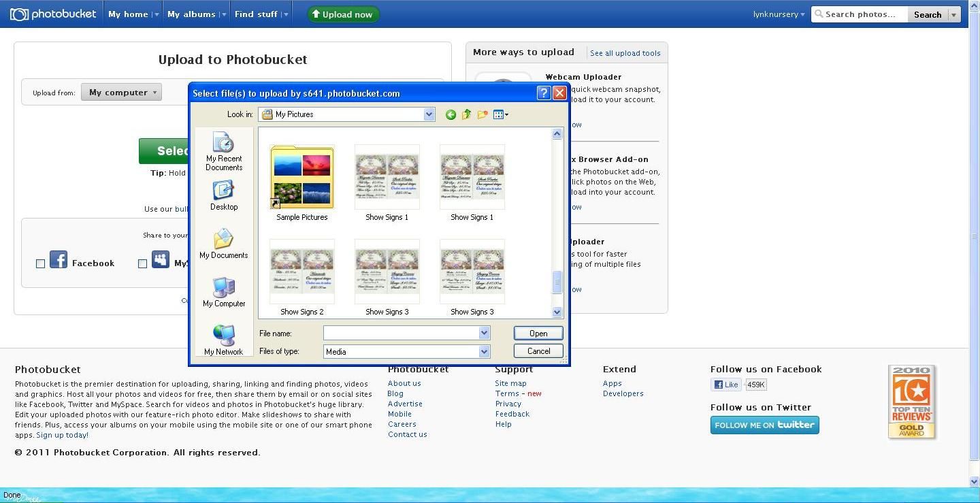
Task: Click the Upload now button
Action: (x=343, y=14)
